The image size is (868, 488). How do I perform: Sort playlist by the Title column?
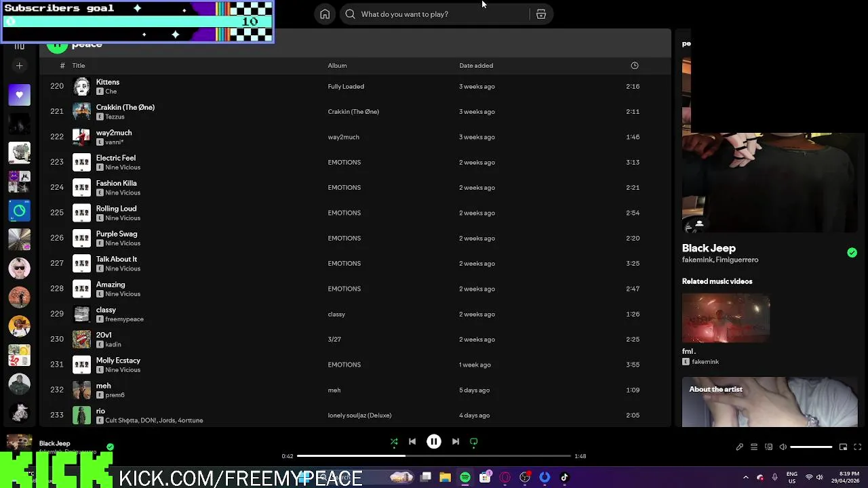pos(79,66)
